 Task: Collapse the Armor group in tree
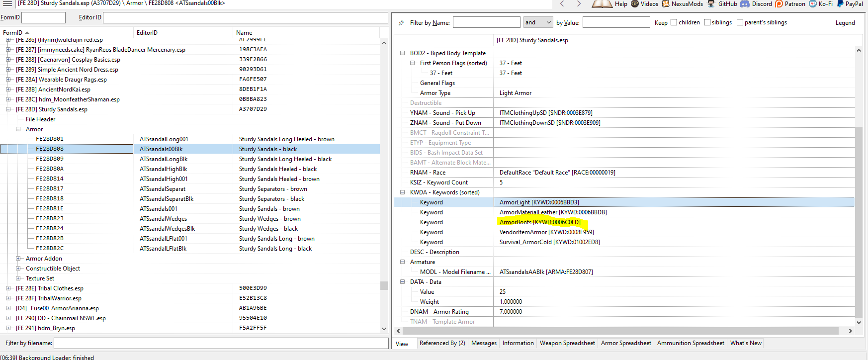click(x=18, y=129)
